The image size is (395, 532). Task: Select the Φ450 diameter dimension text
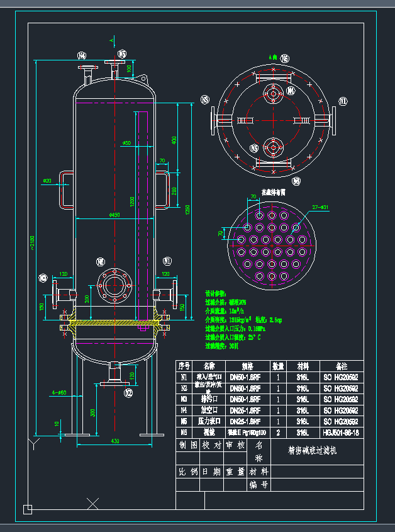[114, 215]
